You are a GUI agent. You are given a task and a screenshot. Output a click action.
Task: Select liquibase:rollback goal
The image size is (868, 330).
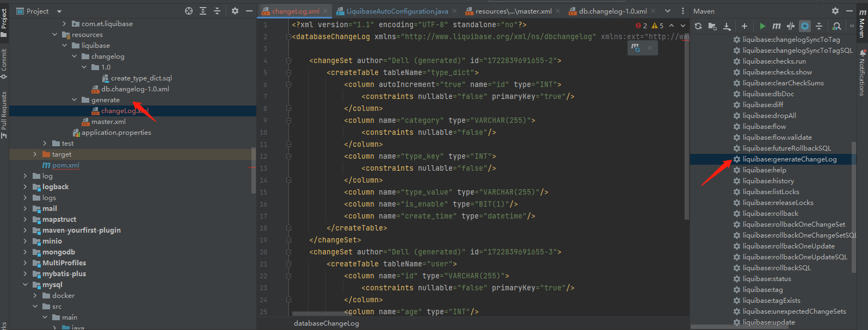[766, 214]
